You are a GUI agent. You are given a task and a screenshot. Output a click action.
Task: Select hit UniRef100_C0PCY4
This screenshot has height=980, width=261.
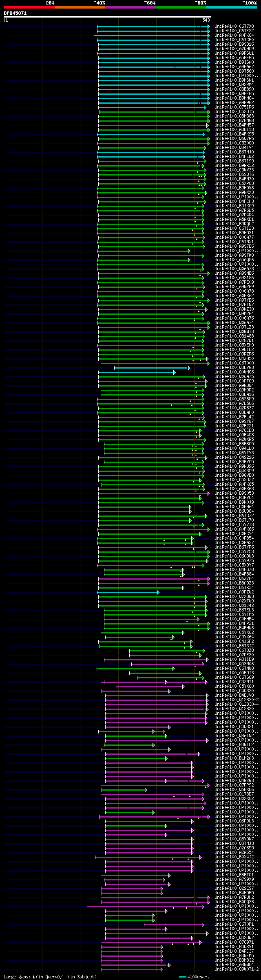234,533
